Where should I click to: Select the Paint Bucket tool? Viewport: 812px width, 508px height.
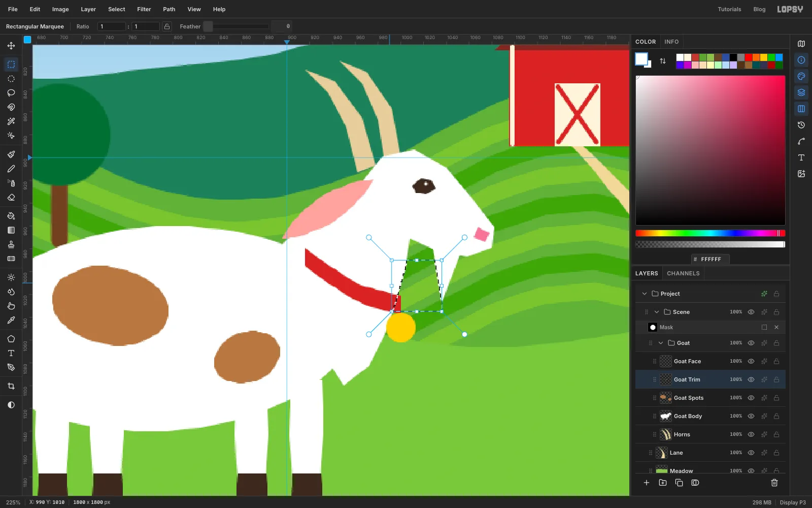[11, 216]
